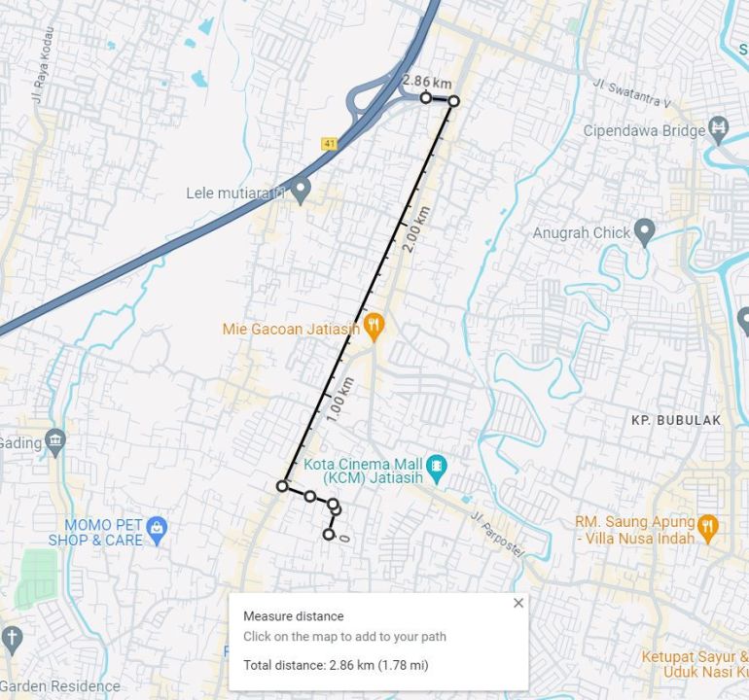749x700 pixels.
Task: Close the Measure distance panel
Action: click(518, 603)
